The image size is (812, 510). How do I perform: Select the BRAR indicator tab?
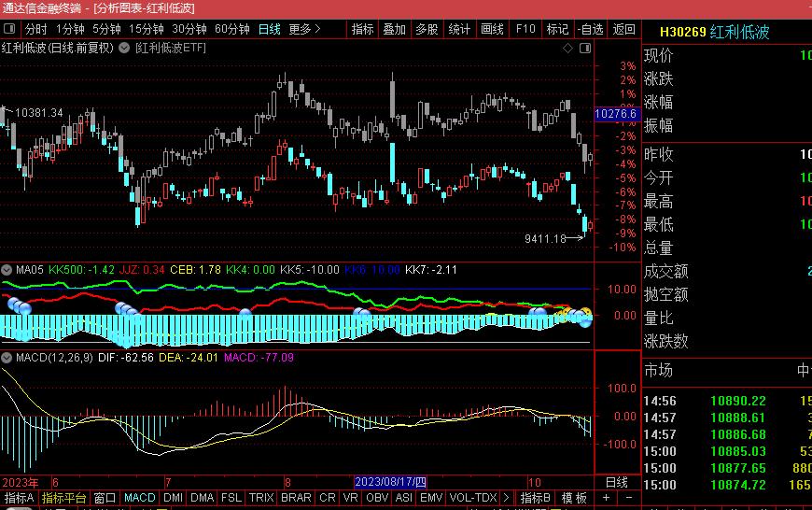click(296, 498)
